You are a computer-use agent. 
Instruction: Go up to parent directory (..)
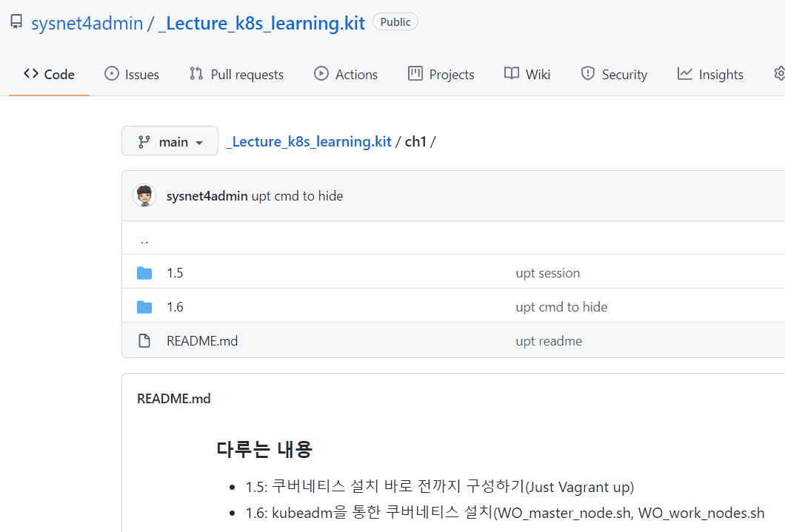(144, 241)
